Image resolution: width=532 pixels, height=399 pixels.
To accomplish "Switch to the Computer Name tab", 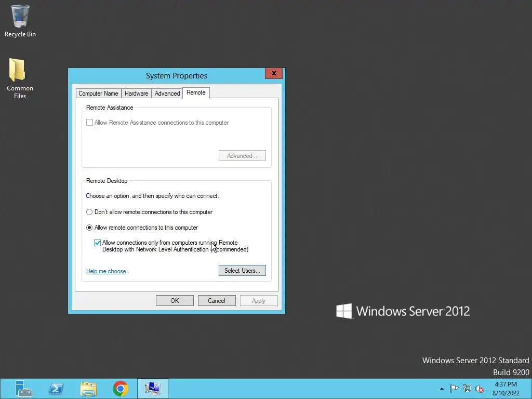I will click(x=98, y=94).
